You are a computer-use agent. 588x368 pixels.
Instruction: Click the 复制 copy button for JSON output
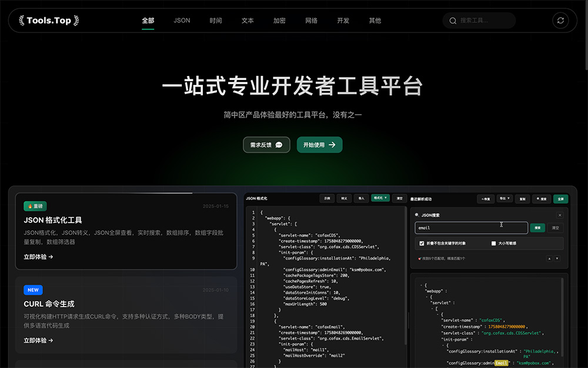tap(523, 199)
